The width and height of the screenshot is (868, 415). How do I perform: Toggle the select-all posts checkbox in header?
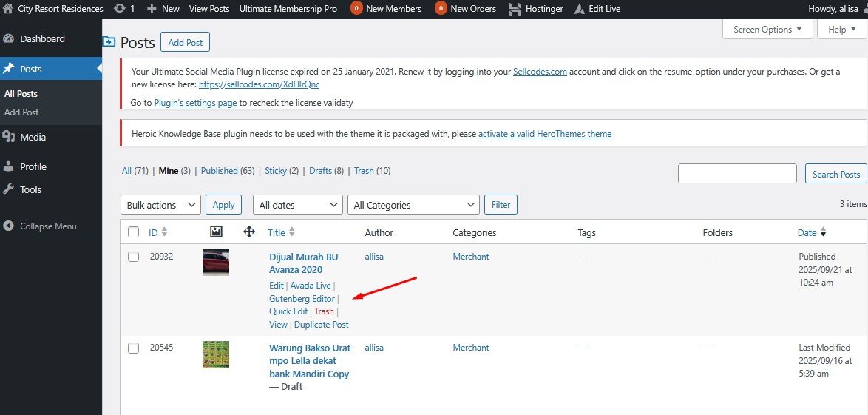pos(133,232)
